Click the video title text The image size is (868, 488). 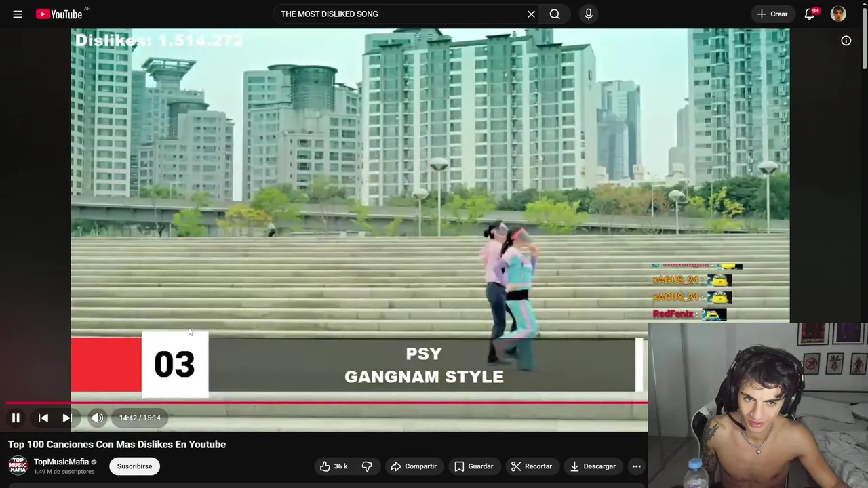coord(117,445)
